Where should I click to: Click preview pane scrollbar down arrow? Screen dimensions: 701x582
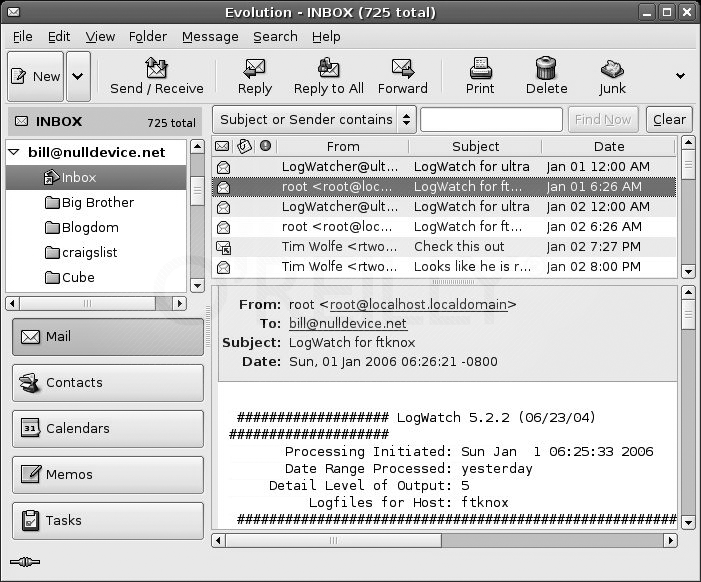pyautogui.click(x=688, y=522)
